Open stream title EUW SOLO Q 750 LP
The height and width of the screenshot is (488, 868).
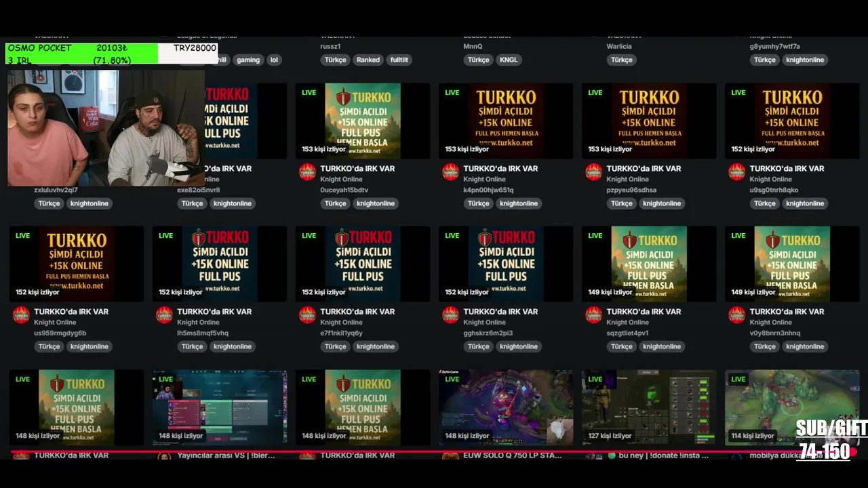[x=513, y=455]
